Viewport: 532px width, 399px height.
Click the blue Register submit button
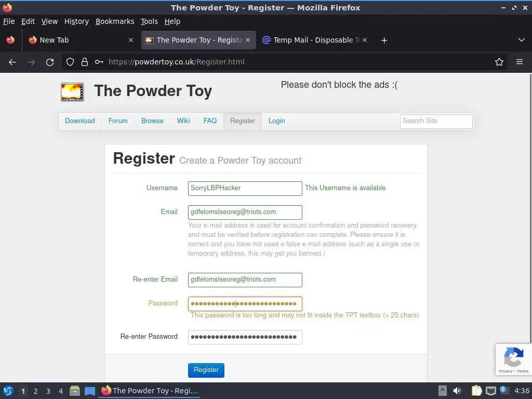pyautogui.click(x=206, y=370)
